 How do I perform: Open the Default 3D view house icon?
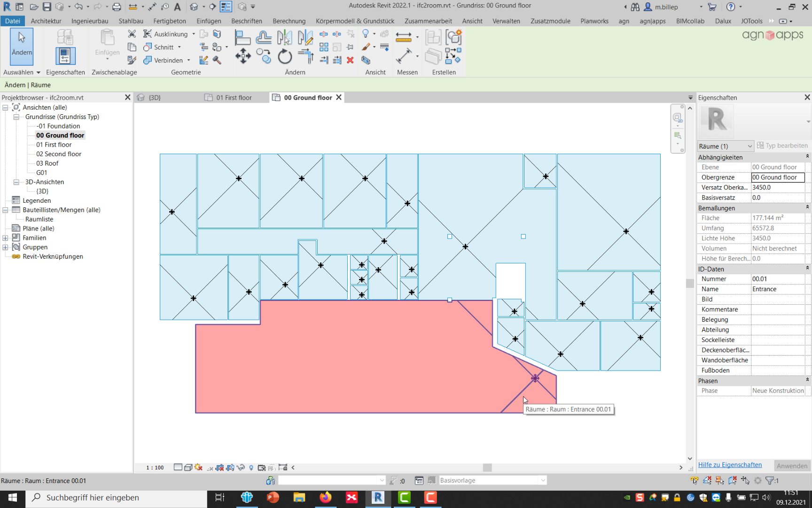pos(194,7)
